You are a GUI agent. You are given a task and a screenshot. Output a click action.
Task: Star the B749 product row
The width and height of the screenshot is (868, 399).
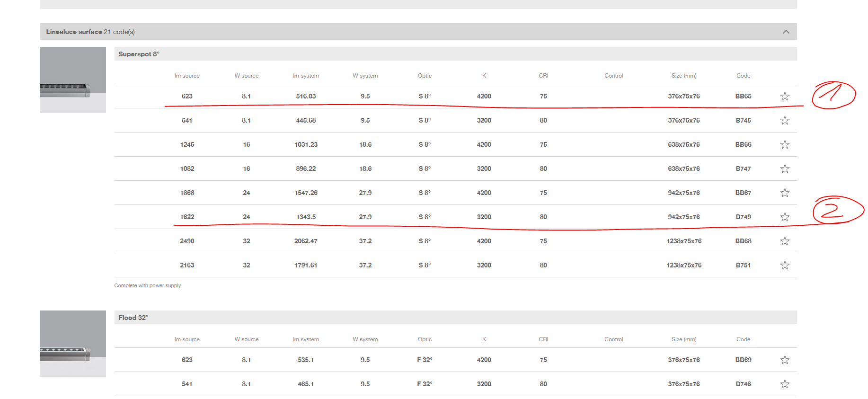784,217
